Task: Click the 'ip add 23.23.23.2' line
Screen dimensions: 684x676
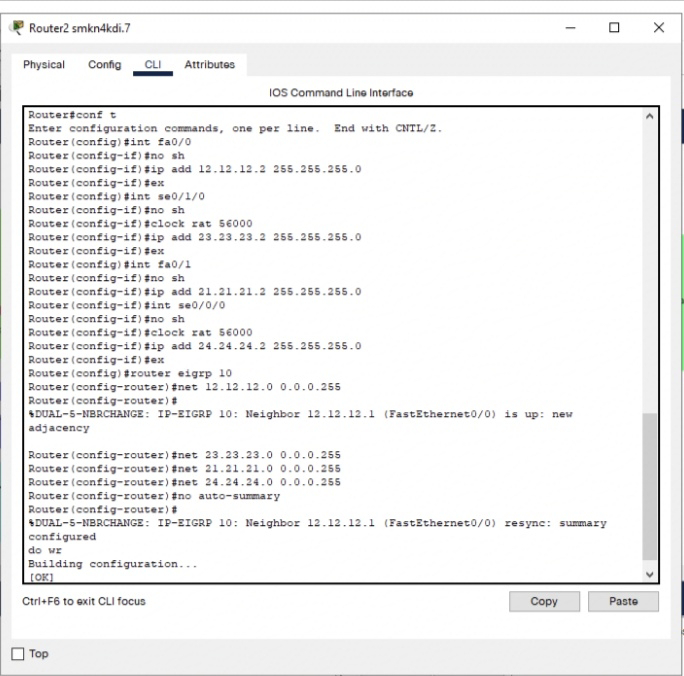Action: [x=195, y=237]
